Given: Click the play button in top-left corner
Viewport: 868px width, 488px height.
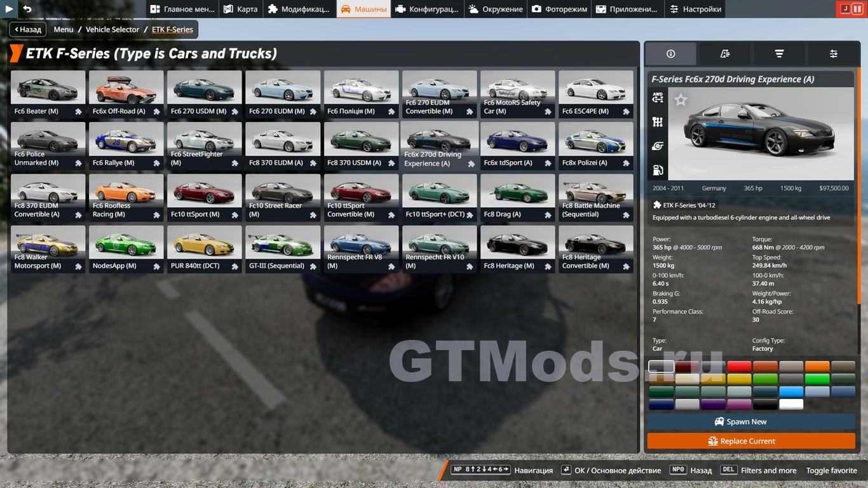Looking at the screenshot, I should 9,9.
